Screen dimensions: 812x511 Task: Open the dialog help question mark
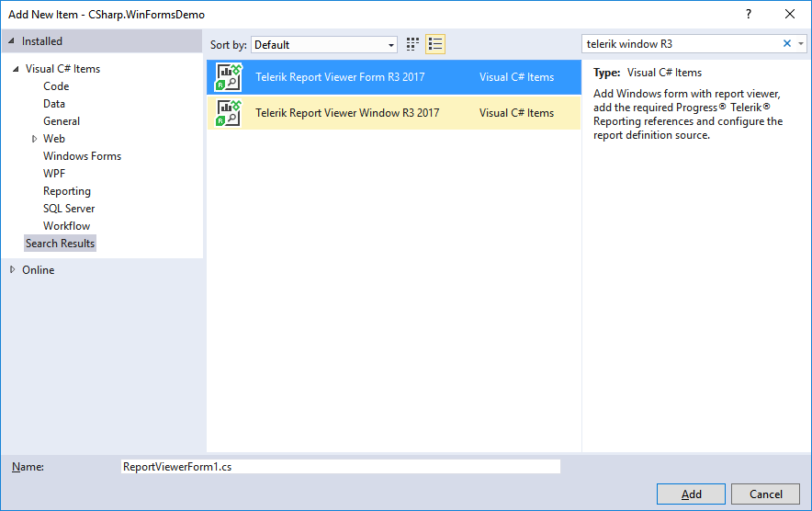[748, 14]
